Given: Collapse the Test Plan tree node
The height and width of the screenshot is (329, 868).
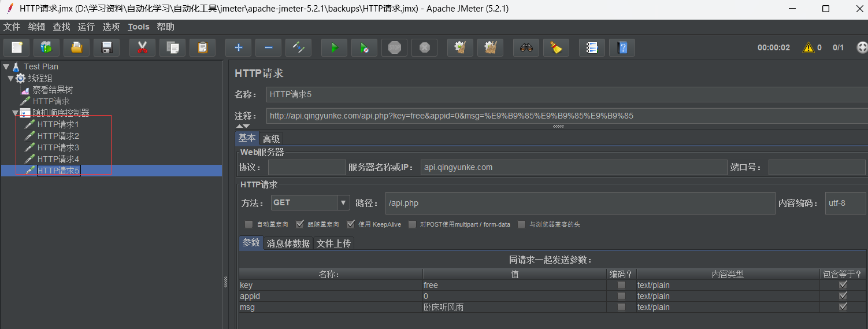Looking at the screenshot, I should pyautogui.click(x=6, y=66).
